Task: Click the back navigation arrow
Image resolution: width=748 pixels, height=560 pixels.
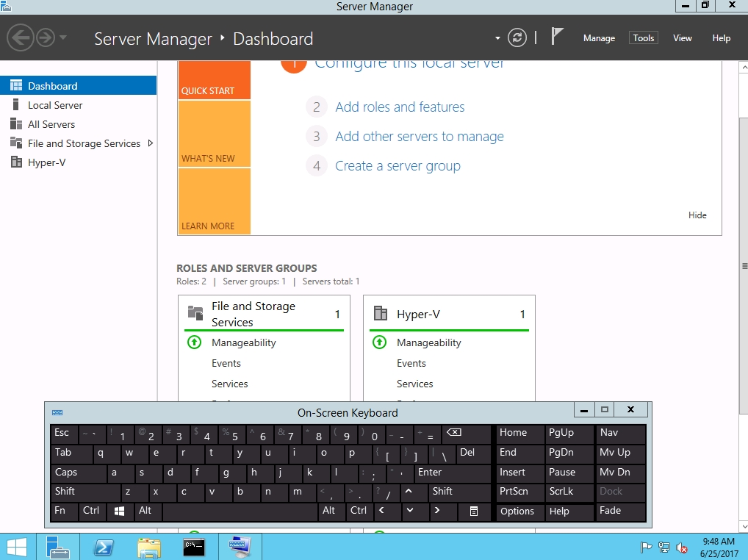Action: [21, 38]
